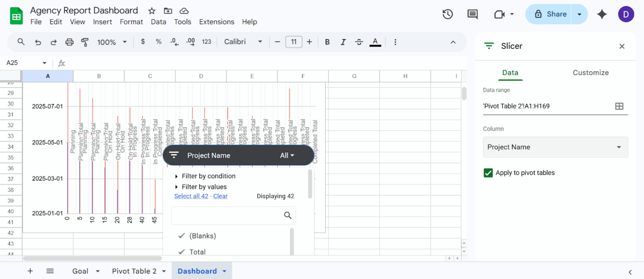Format selected cells as currency
Screen dimensions: 644x279
point(143,41)
